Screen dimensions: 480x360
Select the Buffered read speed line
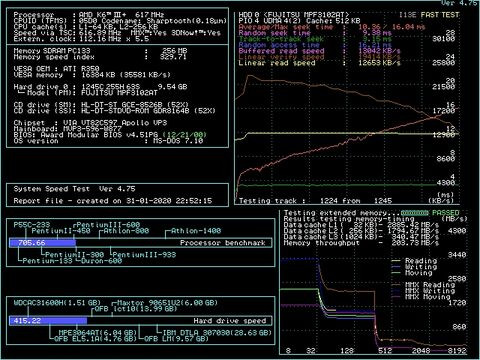pos(319,51)
